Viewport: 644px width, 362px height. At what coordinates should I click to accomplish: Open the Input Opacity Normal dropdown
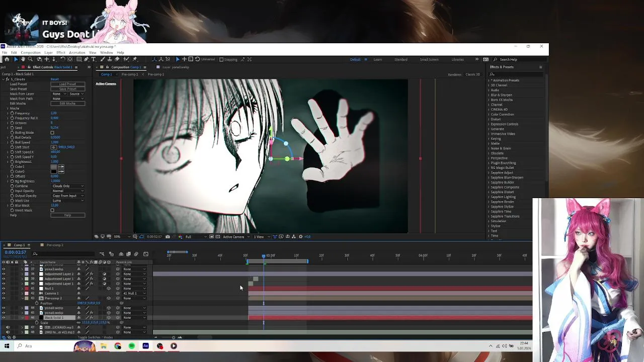tap(68, 191)
